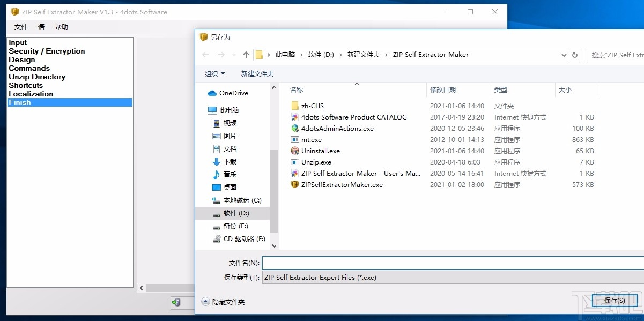Select the Uninstall.exe icon
Image resolution: width=644 pixels, height=321 pixels.
(x=294, y=151)
